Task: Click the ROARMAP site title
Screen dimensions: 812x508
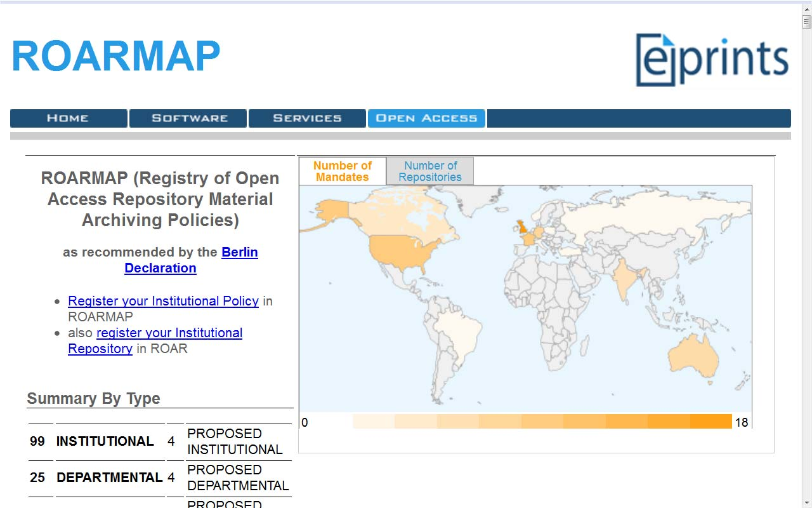Action: [115, 56]
